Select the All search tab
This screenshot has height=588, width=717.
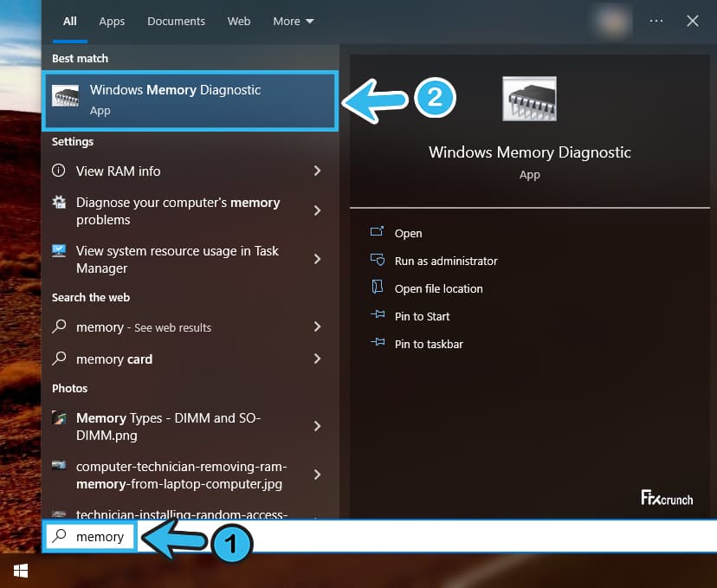pos(70,22)
